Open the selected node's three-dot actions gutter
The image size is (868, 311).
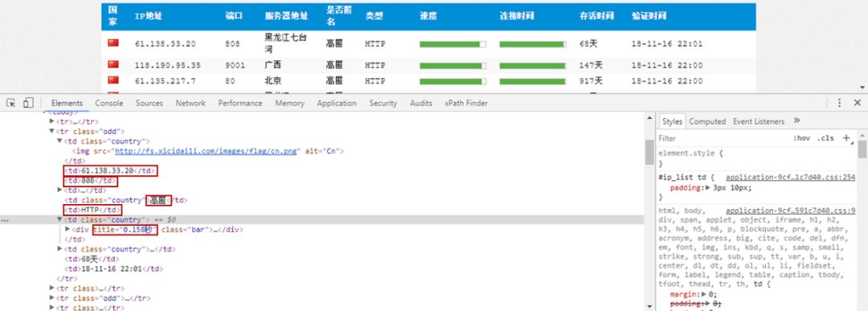click(x=5, y=220)
